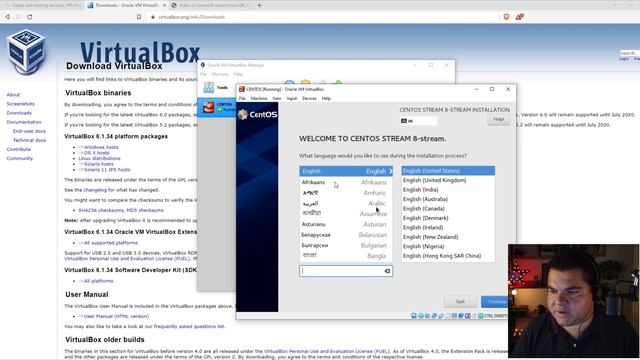This screenshot has height=360, width=640.
Task: Click the Quit button in installer
Action: coord(460,301)
